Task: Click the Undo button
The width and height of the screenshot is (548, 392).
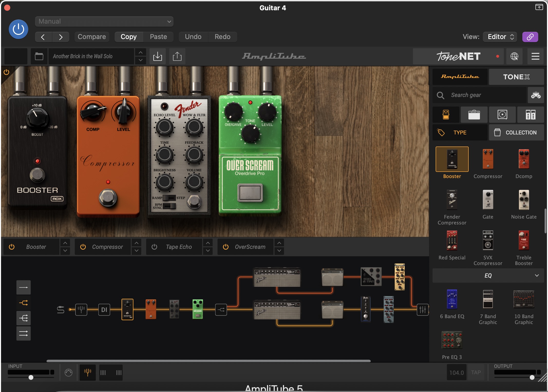Action: point(193,37)
